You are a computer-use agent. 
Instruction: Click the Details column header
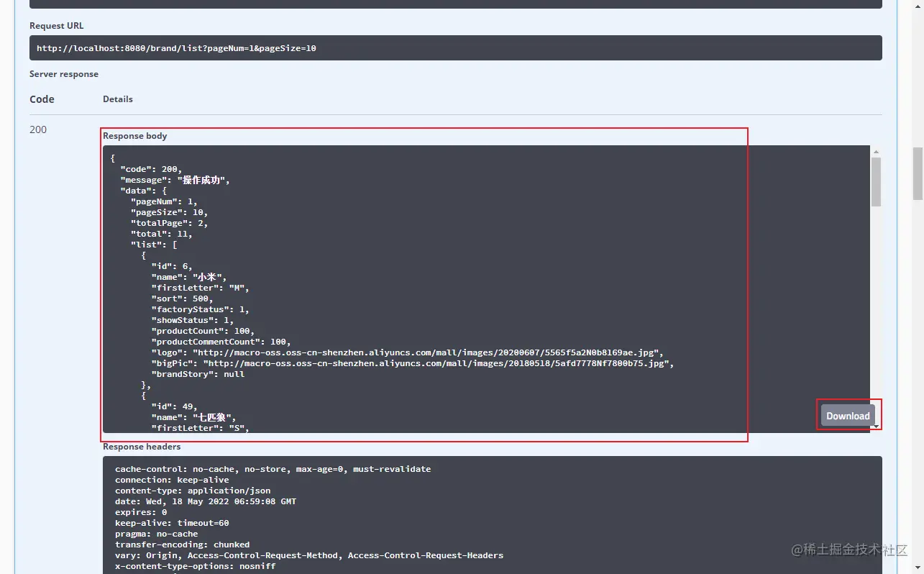(x=117, y=99)
